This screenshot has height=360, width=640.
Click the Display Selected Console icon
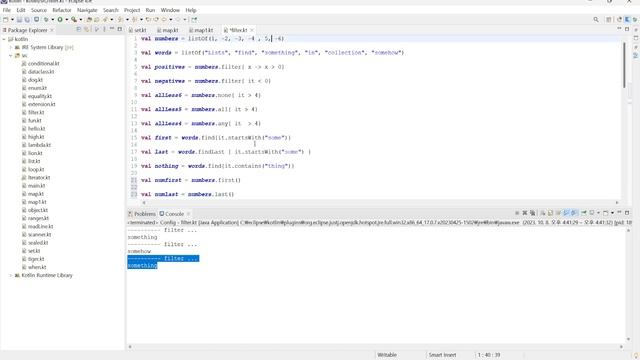[592, 213]
